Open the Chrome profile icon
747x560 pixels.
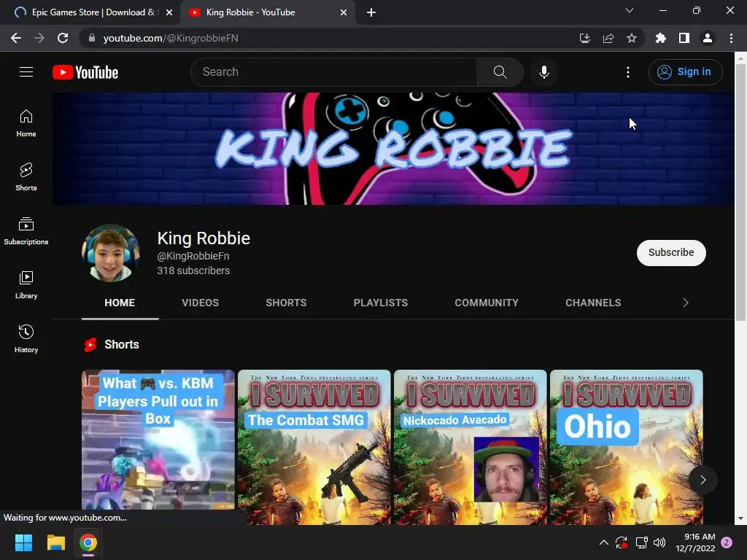point(708,38)
